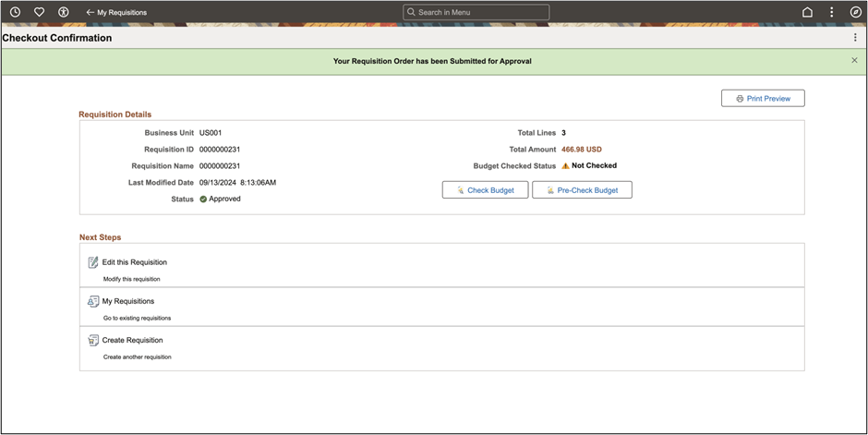Open the Recently Visited clock icon
Screen dimensions: 868x435
tap(15, 12)
